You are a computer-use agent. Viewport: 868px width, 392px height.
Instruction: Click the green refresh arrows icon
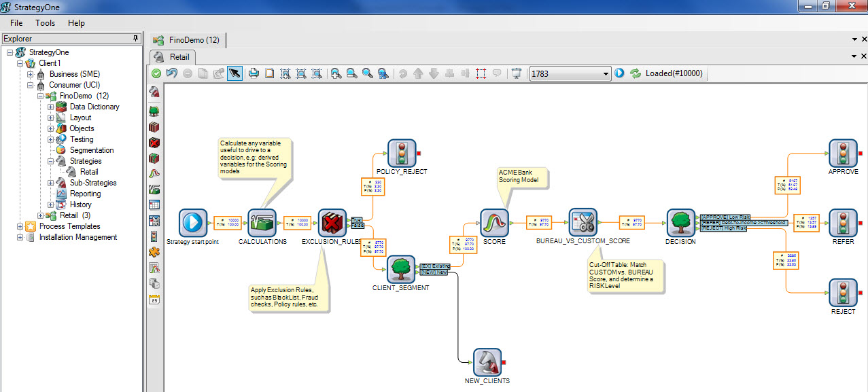point(636,73)
